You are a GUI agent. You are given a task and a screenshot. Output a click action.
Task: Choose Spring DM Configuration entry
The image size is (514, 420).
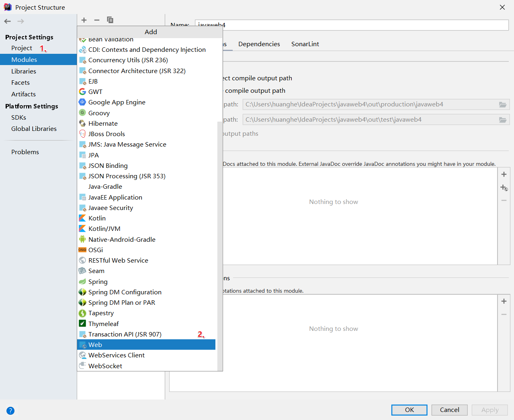146,292
